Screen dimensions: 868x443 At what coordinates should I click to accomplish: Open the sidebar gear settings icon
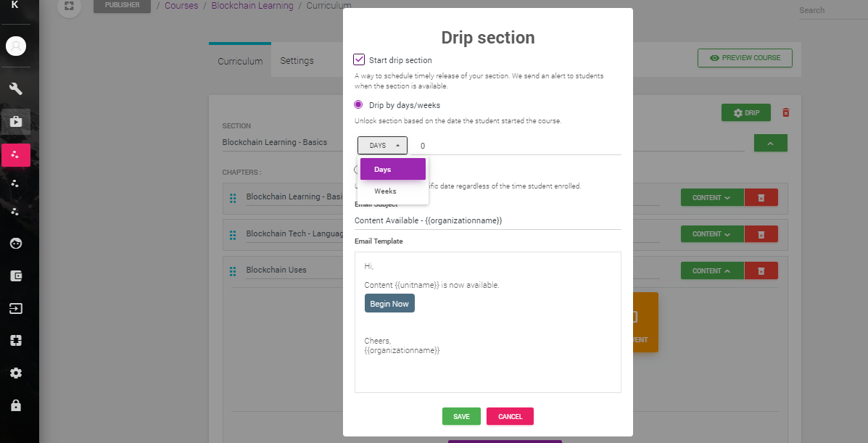tap(16, 373)
